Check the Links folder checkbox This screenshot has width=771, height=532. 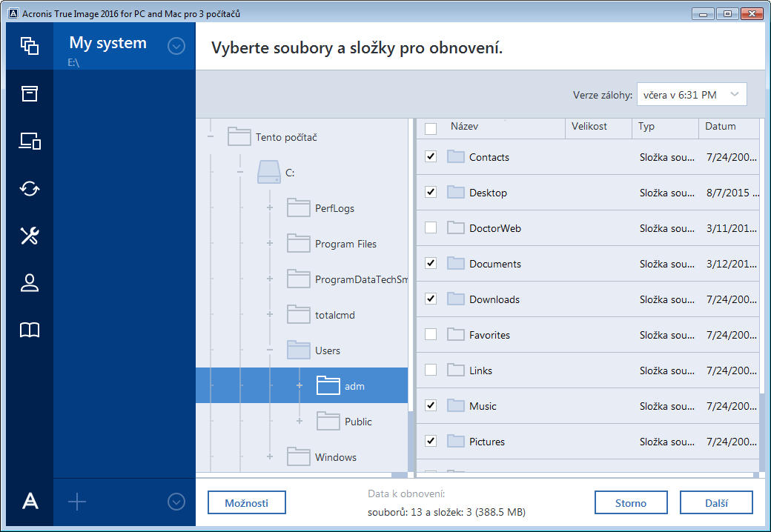[431, 370]
